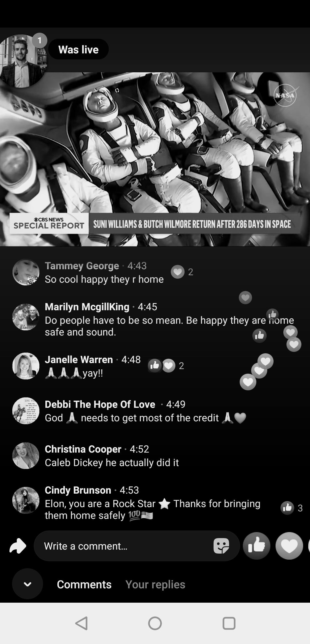This screenshot has width=310, height=644.
Task: Tap Cindy Brunson's avatar picture
Action: pos(26,500)
